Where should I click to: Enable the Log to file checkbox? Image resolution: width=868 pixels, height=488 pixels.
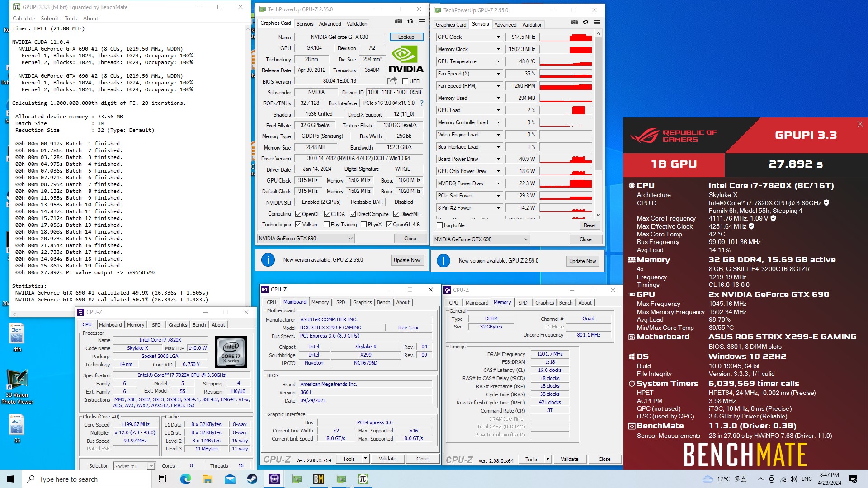tap(439, 225)
